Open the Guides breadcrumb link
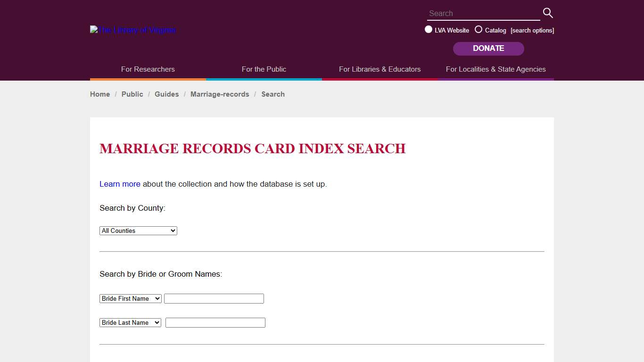 [166, 94]
